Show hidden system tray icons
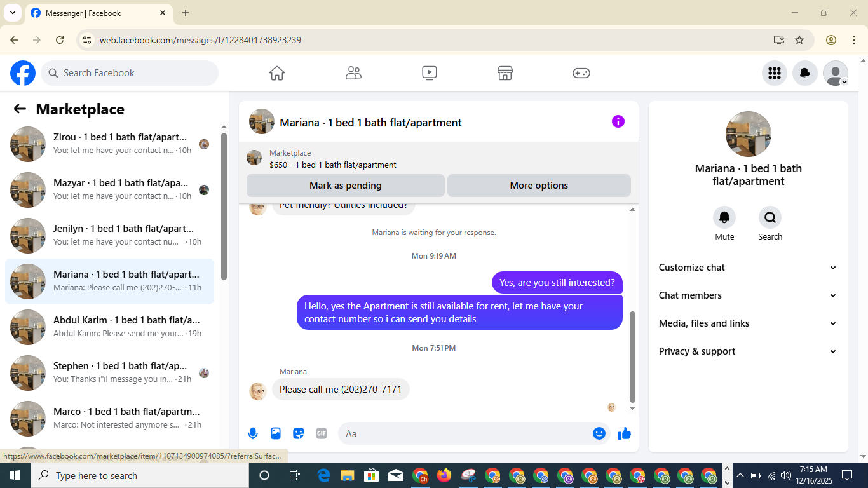868x488 pixels. (740, 475)
